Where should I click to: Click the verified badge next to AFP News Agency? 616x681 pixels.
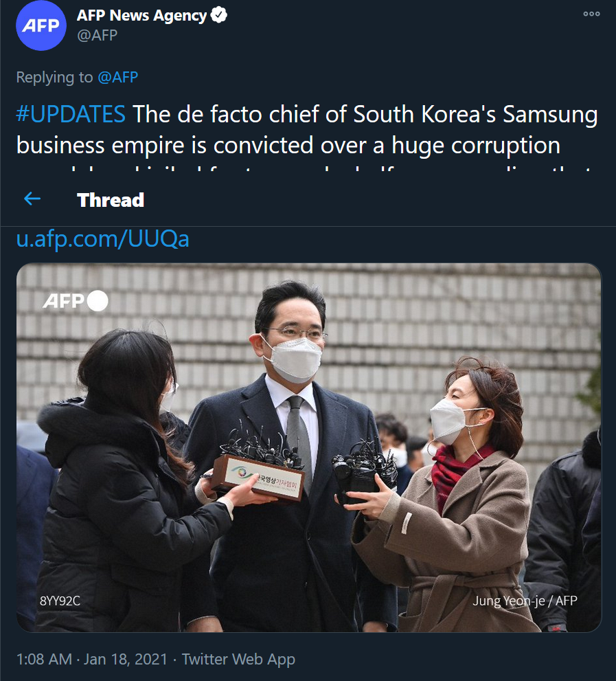pos(219,15)
